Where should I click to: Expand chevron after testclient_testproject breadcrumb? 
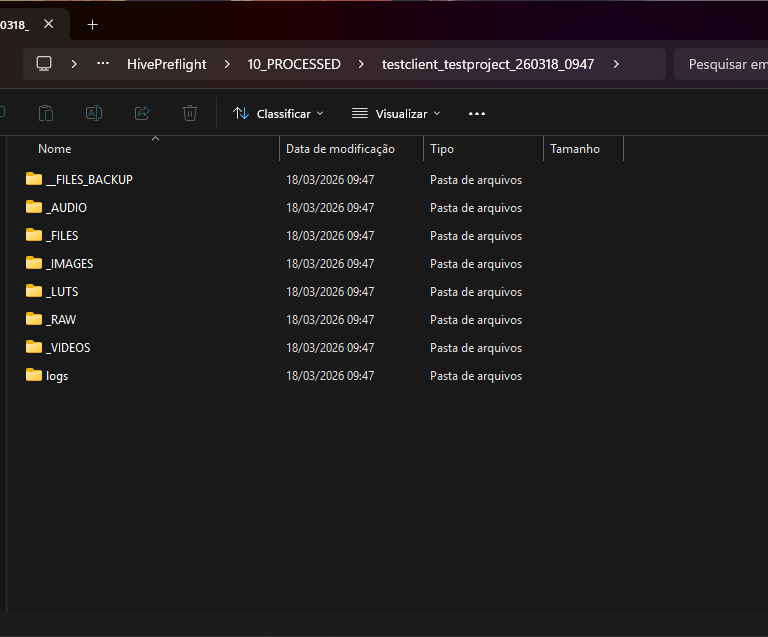[616, 64]
